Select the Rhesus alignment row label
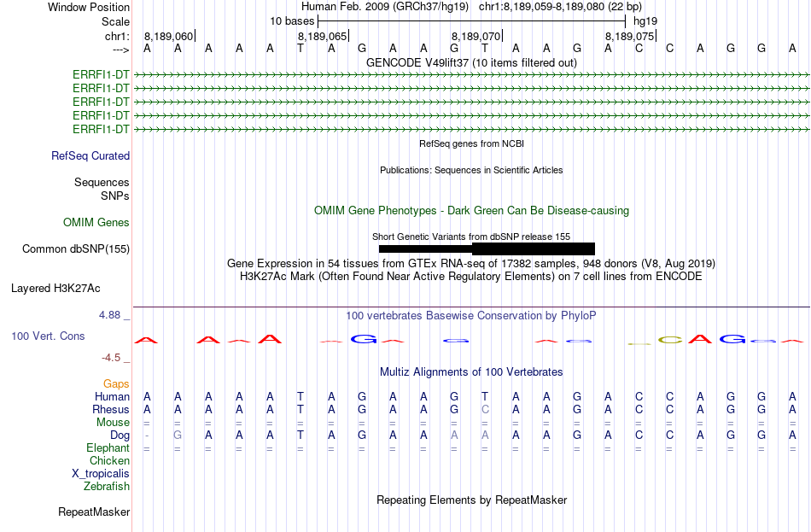The image size is (811, 532). [111, 409]
